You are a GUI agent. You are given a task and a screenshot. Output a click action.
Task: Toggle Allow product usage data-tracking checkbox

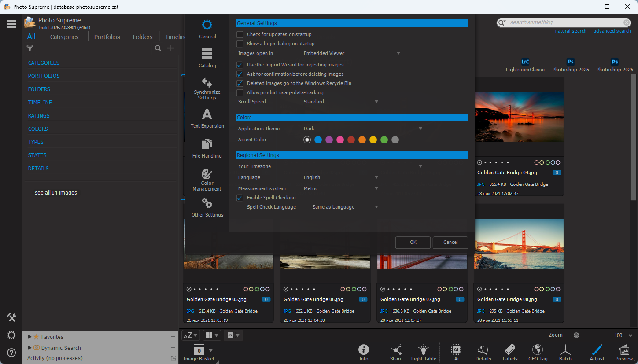coord(240,92)
